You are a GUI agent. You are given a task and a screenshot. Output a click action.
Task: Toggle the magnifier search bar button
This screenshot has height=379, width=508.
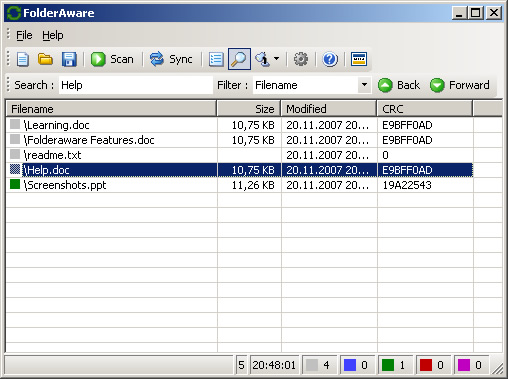click(x=239, y=59)
